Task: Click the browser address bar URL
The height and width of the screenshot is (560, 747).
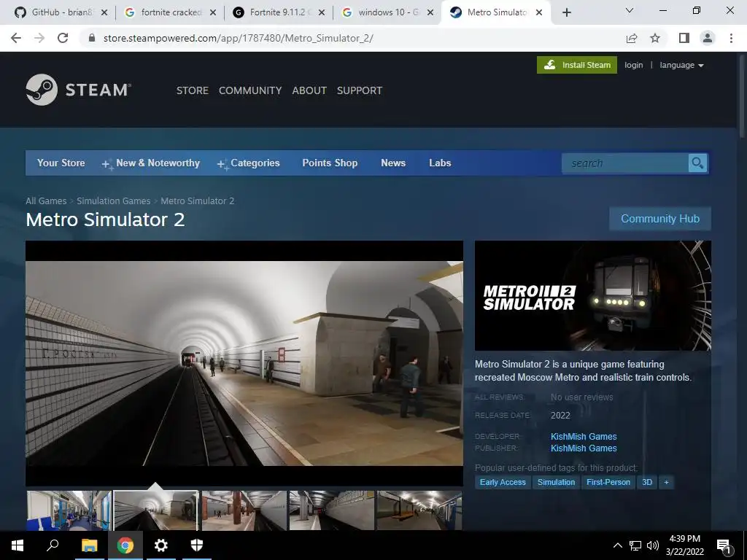Action: (x=239, y=38)
